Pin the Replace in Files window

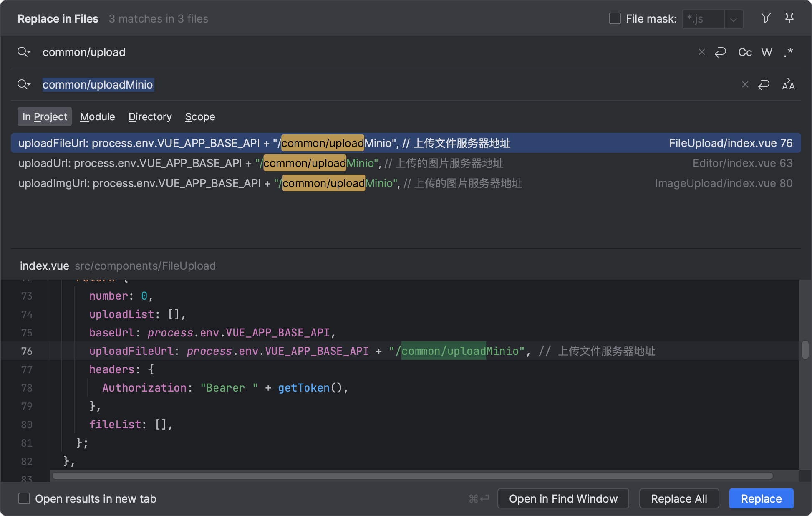[x=789, y=18]
